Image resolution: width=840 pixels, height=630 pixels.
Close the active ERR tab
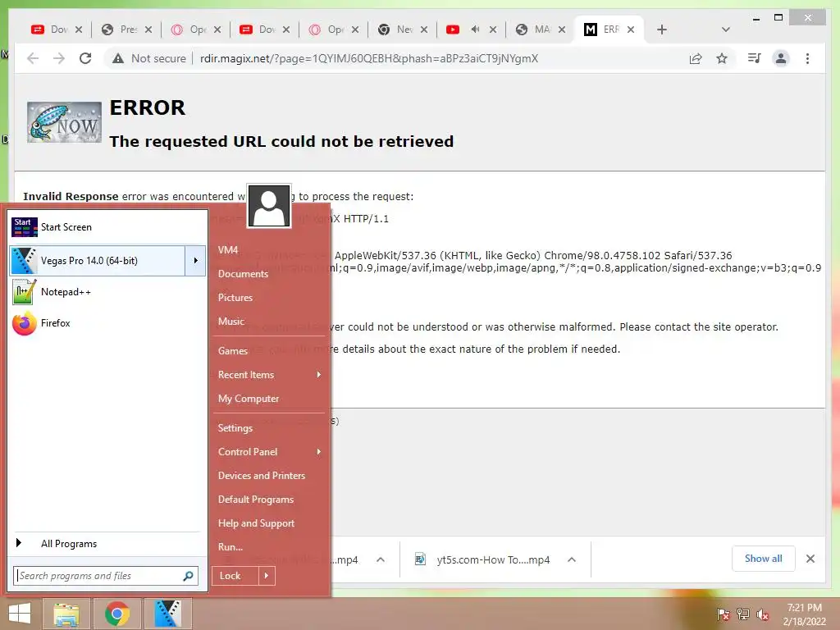pyautogui.click(x=631, y=30)
